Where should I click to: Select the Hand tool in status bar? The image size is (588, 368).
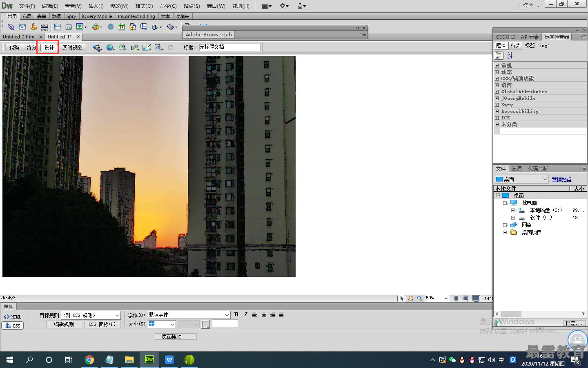[410, 298]
